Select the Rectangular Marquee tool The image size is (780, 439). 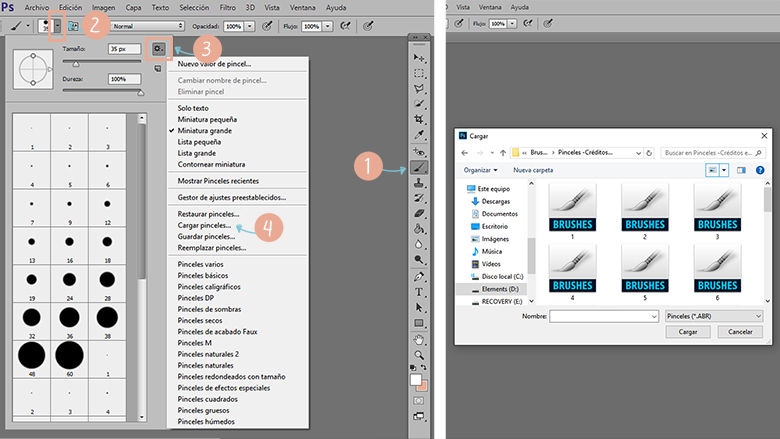[419, 73]
